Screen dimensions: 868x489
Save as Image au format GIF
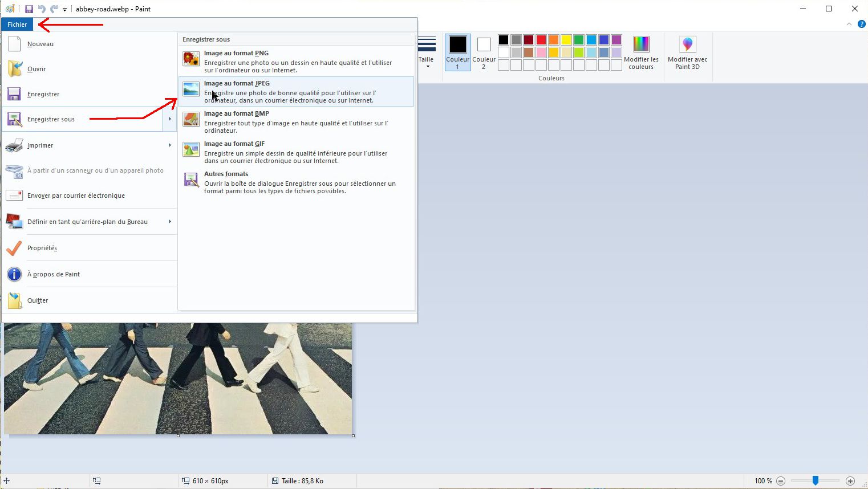[297, 152]
